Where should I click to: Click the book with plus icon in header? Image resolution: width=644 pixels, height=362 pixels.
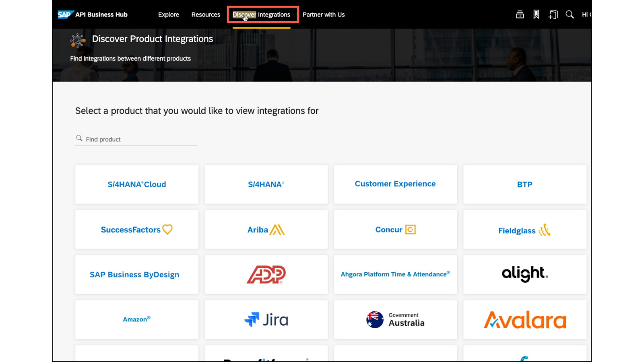[553, 14]
